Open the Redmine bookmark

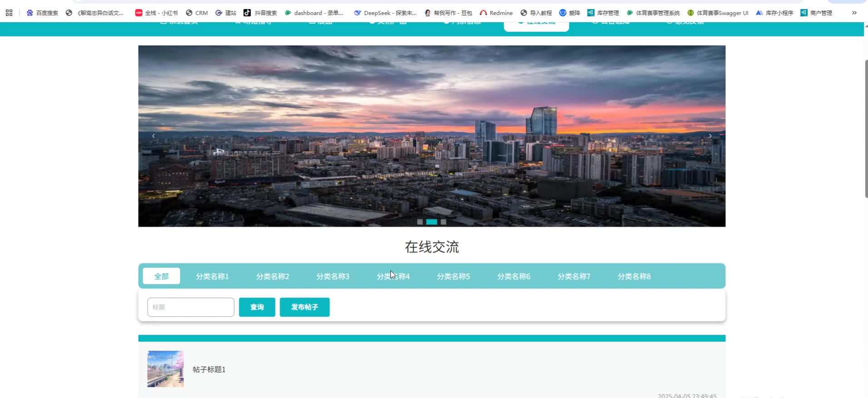(x=496, y=13)
